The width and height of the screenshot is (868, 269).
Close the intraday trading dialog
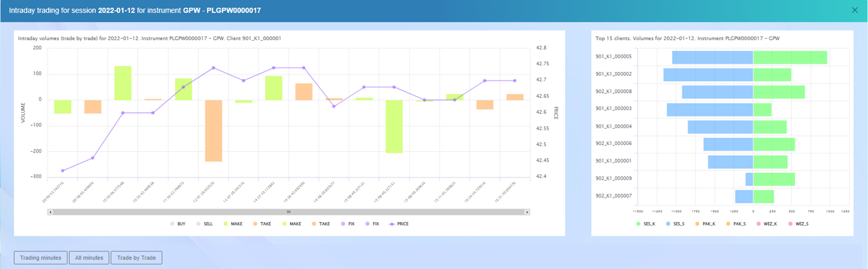(855, 10)
